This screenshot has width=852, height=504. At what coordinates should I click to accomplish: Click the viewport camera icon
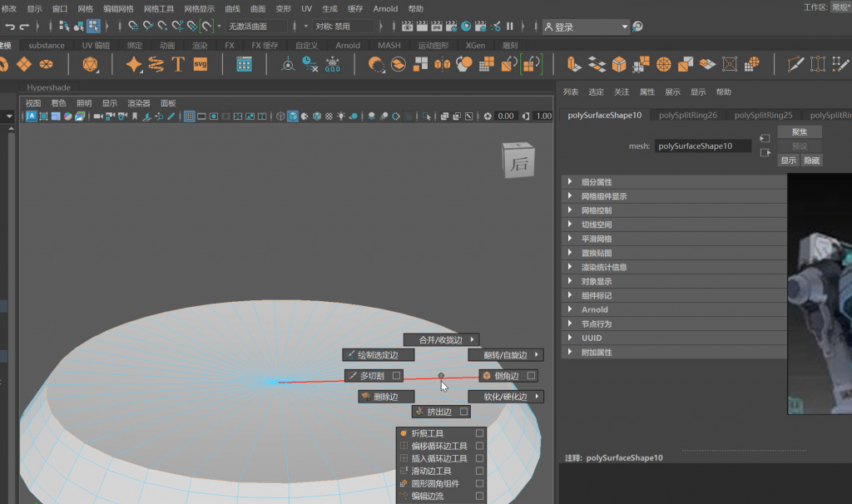[98, 116]
